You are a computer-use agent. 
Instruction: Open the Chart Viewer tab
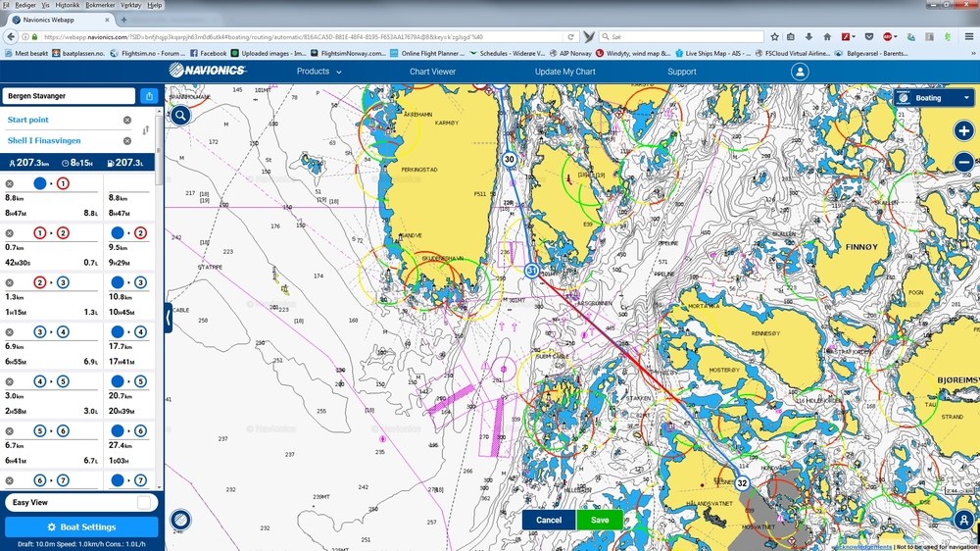(432, 72)
